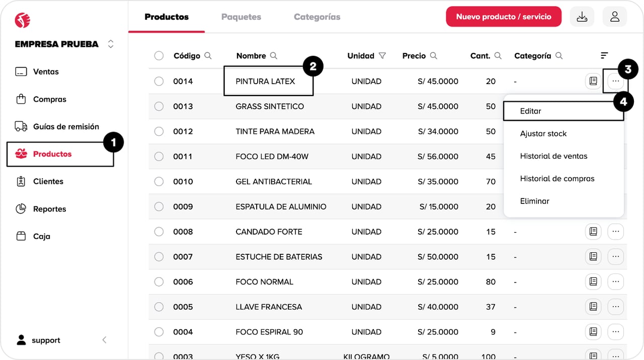The image size is (644, 360).
Task: Click the Nuevo producto / servicio button
Action: 504,17
